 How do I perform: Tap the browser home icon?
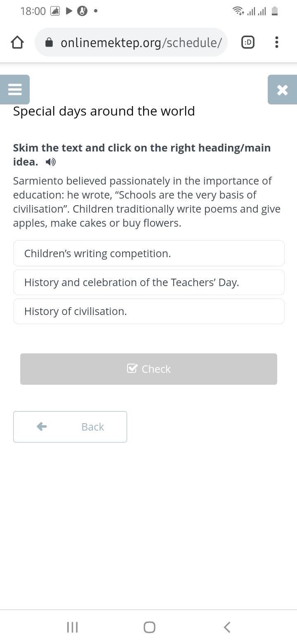point(17,42)
